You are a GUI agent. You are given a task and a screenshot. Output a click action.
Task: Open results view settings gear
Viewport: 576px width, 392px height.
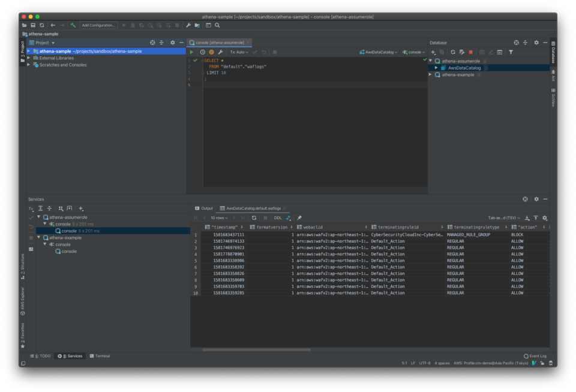(544, 218)
